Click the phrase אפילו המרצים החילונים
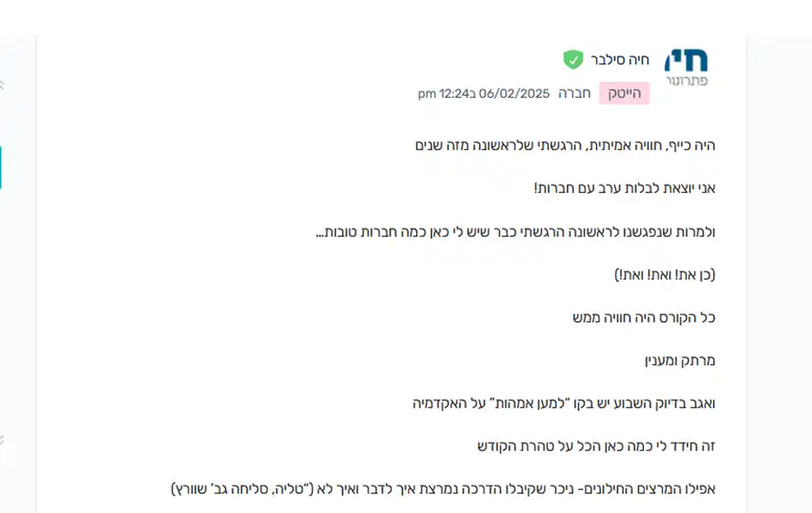Viewport: 812px width, 513px height. coord(649,489)
